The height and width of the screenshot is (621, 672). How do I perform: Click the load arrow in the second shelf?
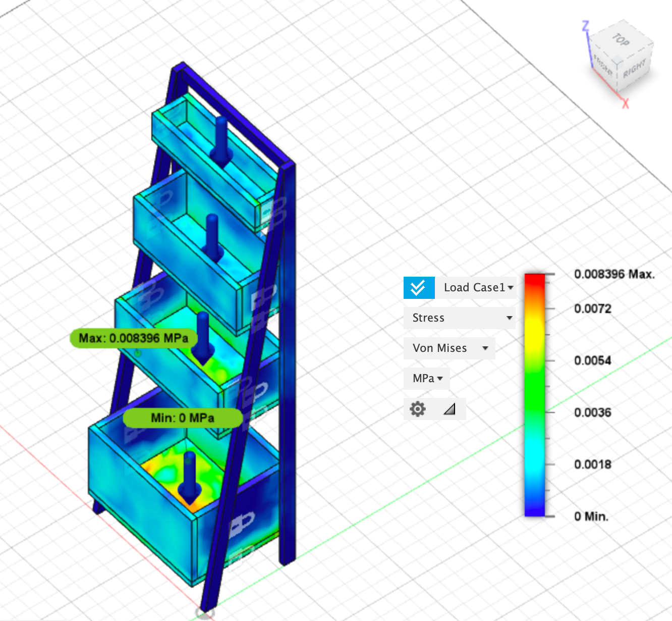(213, 238)
